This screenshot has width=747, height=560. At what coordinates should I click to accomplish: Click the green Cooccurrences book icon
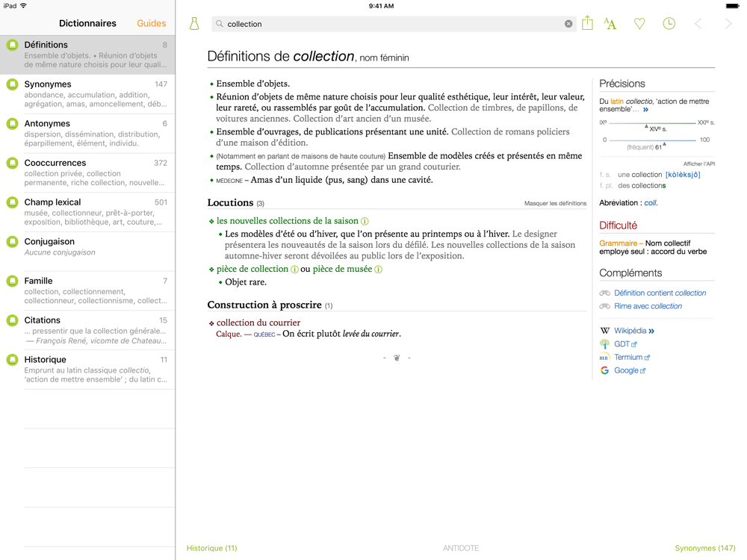13,163
